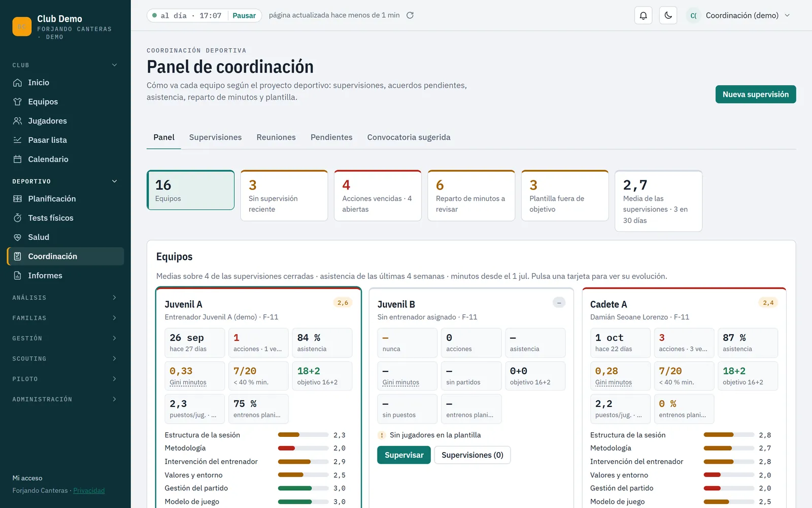Click Supervisar in Juvenil B card
Screen dimensions: 812x508
click(404, 455)
